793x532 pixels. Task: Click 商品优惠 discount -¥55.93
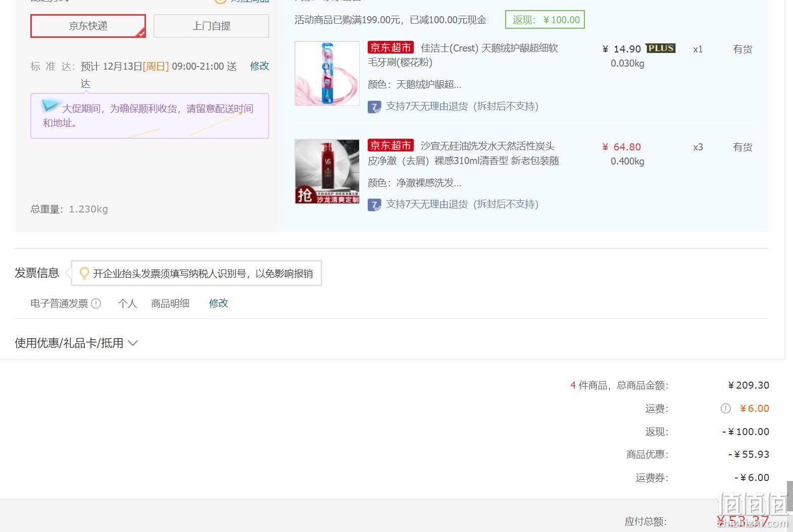pyautogui.click(x=749, y=454)
